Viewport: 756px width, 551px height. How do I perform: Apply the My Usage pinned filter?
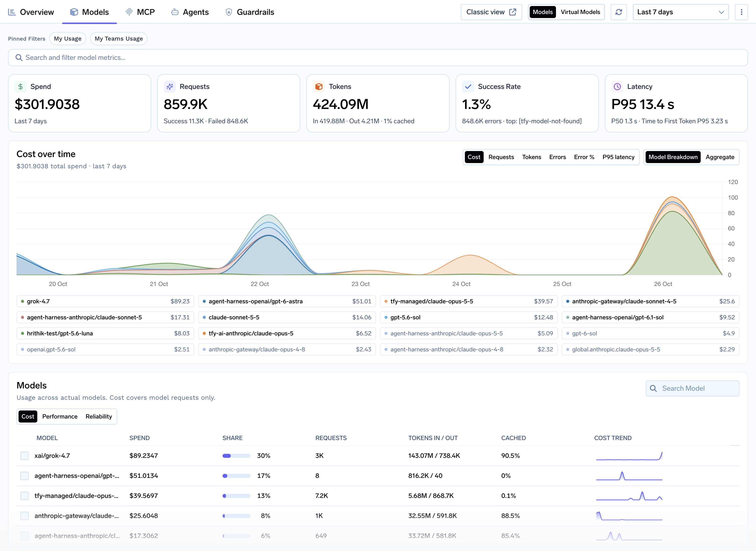pos(68,39)
